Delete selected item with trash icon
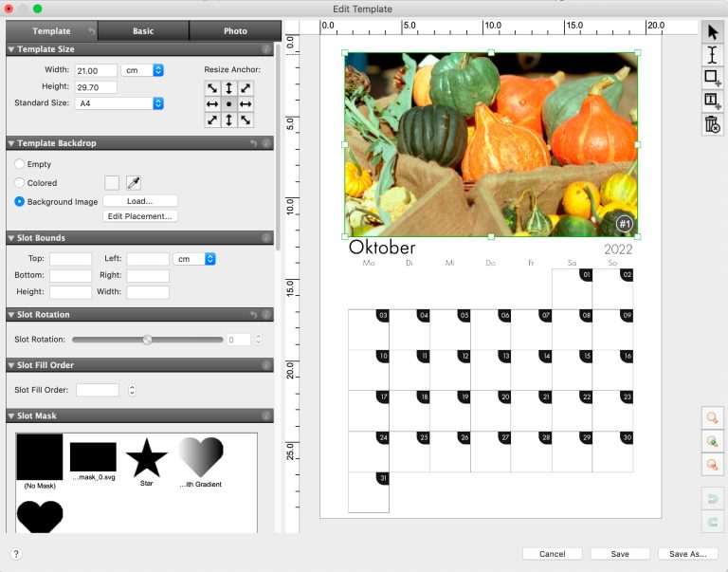This screenshot has width=728, height=572. point(712,124)
